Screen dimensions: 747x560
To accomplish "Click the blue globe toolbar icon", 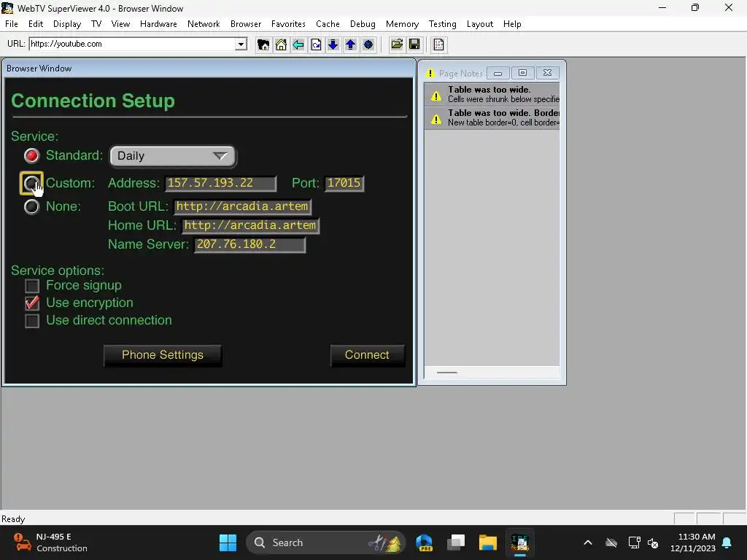I will coord(368,44).
